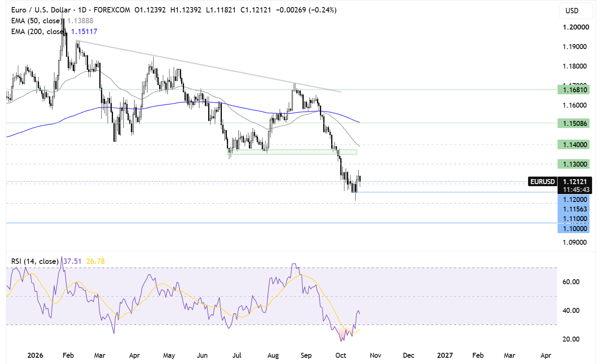Viewport: 602px width, 364px height.
Task: Click the close price C1.12121
Action: coord(256,10)
